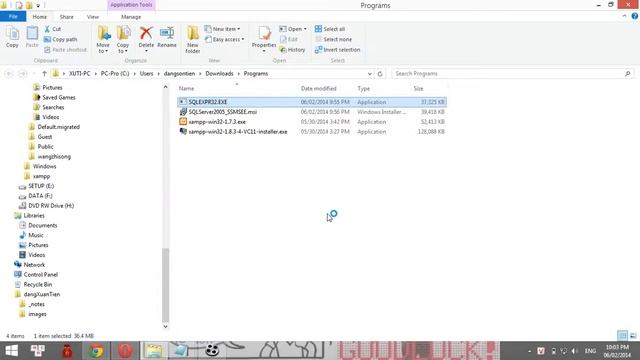Open the Easy access dropdown

tap(224, 39)
